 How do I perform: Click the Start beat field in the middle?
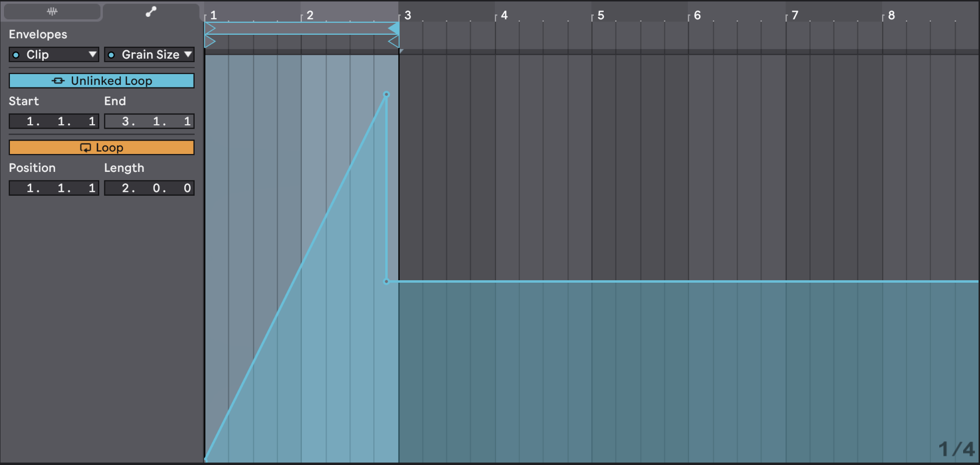(64, 121)
